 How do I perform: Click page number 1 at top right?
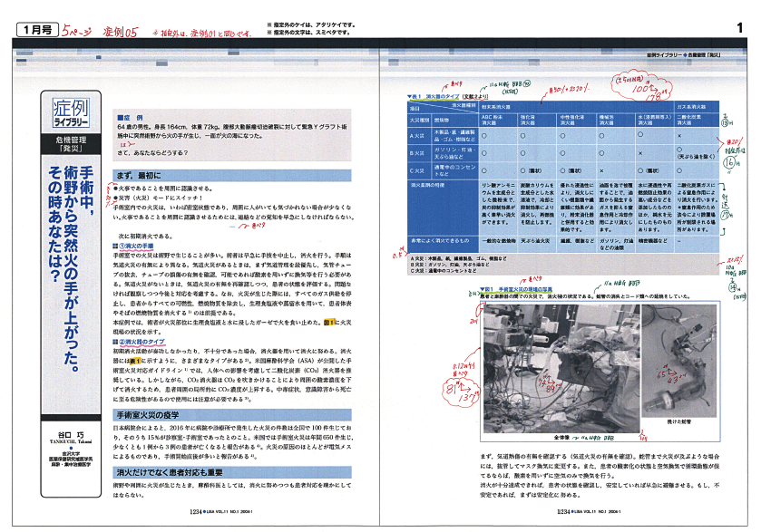(740, 30)
